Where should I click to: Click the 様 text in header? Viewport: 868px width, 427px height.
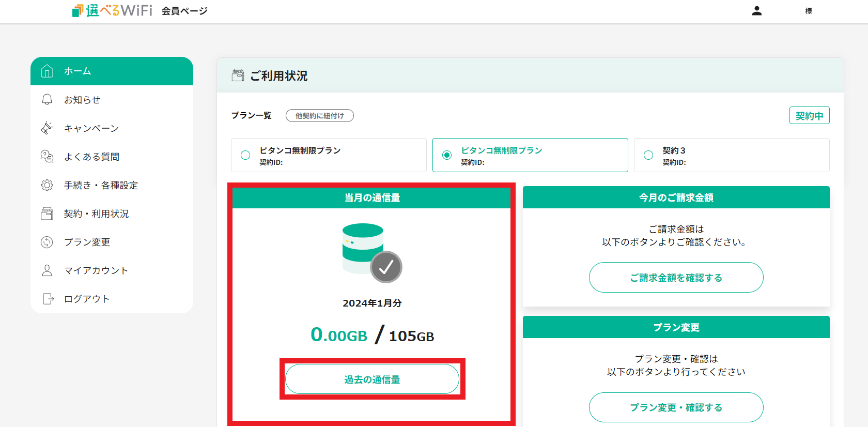coord(809,11)
